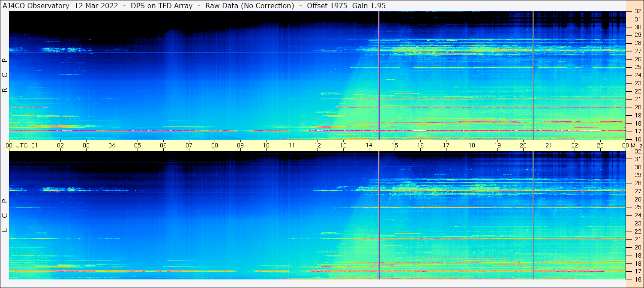Click the 'R C P' polarization panel label

click(5, 75)
